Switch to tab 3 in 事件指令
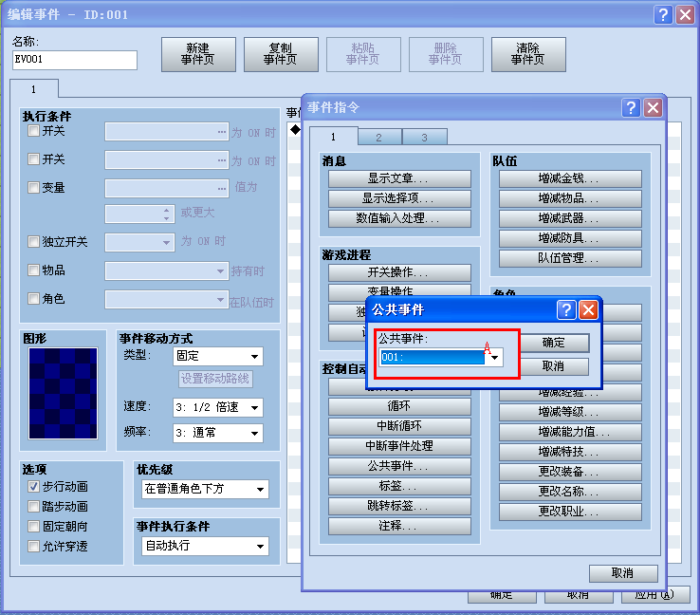 pyautogui.click(x=424, y=137)
